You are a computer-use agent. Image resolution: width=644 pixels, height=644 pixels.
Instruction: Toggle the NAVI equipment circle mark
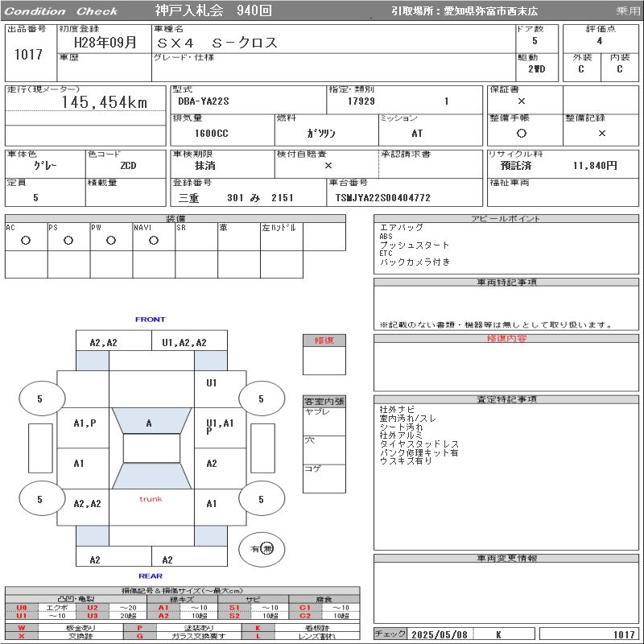coord(153,240)
